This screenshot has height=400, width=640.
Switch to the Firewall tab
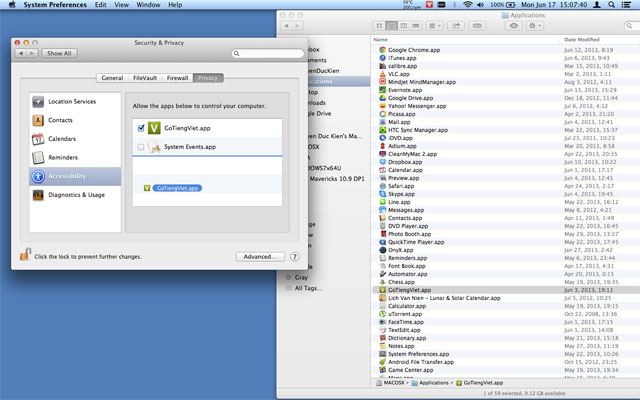(176, 77)
